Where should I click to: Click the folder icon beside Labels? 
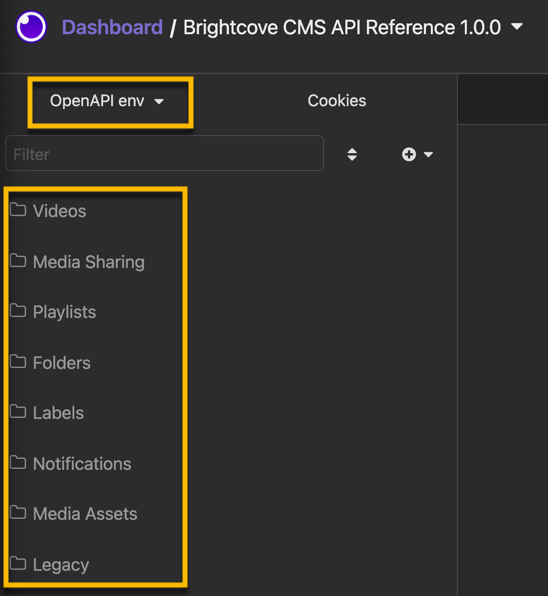[18, 412]
